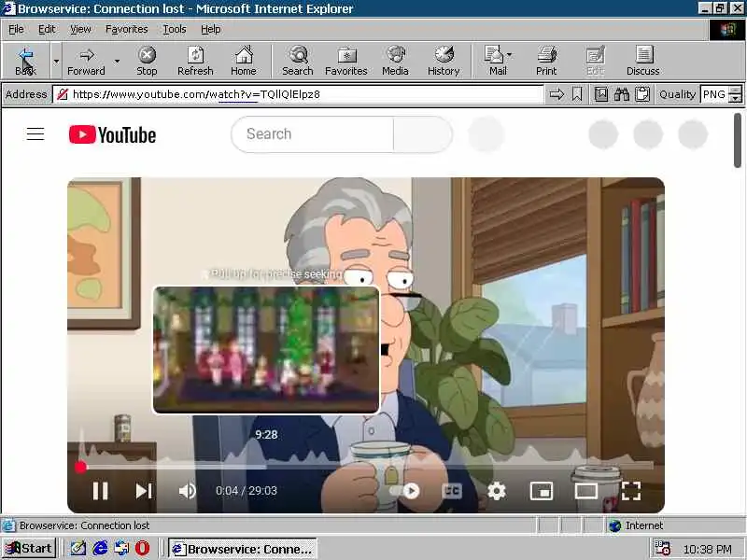
Task: Open the Discuss toolbar button
Action: (643, 61)
